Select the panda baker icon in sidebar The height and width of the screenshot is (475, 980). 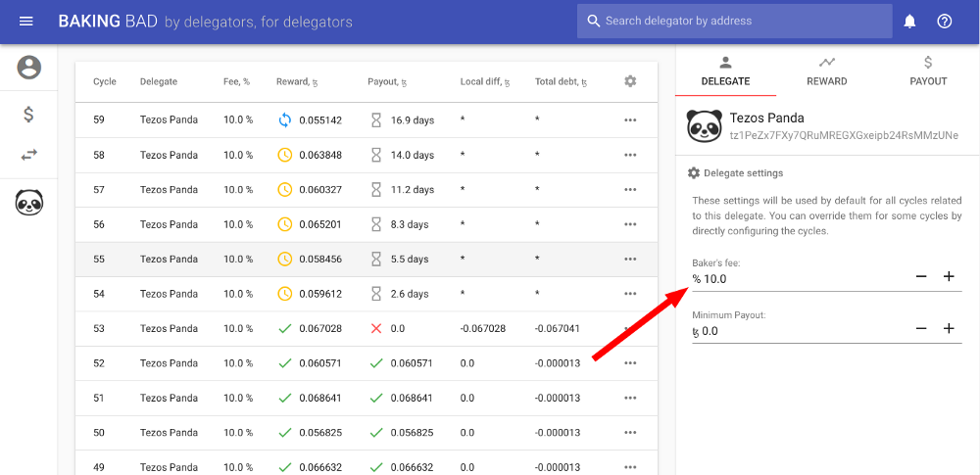click(28, 202)
